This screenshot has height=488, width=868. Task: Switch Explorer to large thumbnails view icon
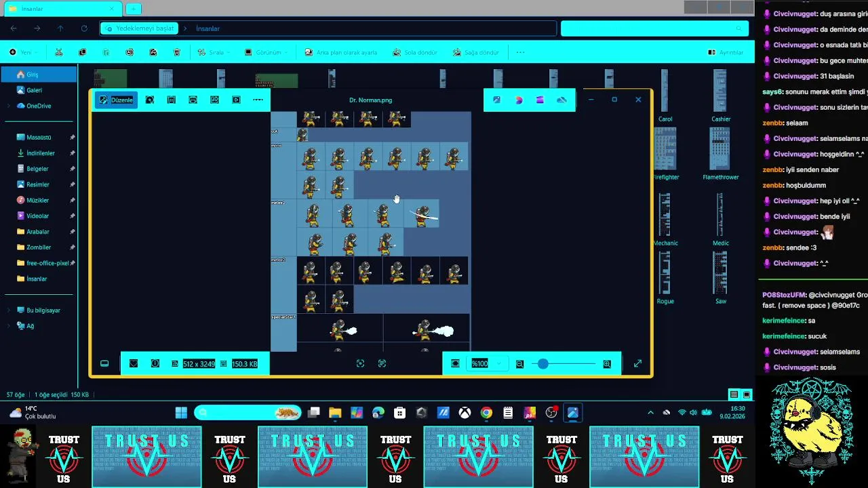[x=747, y=394]
